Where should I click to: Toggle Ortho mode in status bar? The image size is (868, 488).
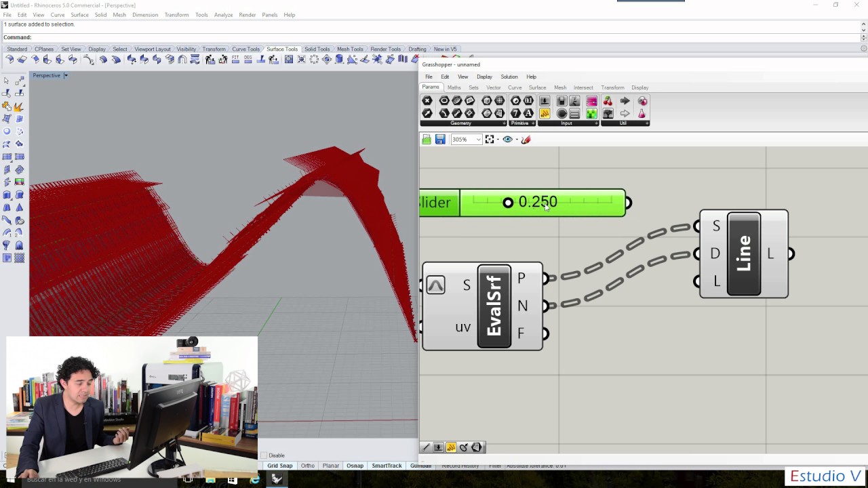coord(308,466)
